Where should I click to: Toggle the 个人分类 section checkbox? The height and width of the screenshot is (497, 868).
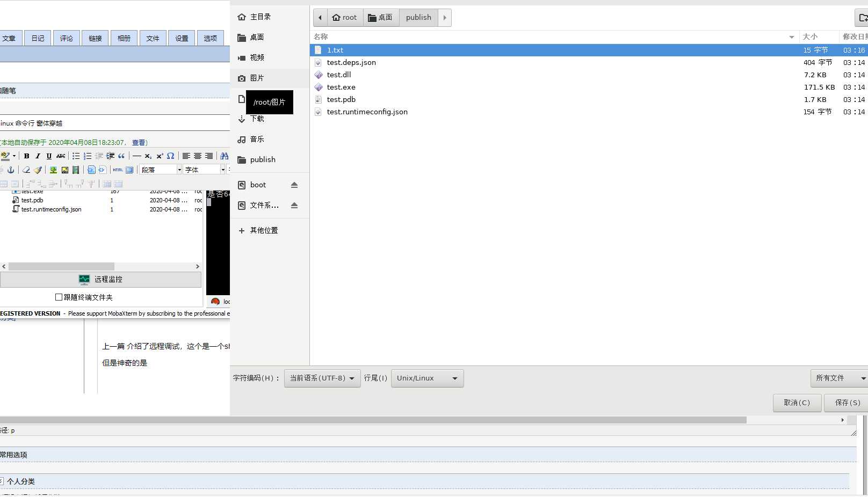[x=2, y=481]
